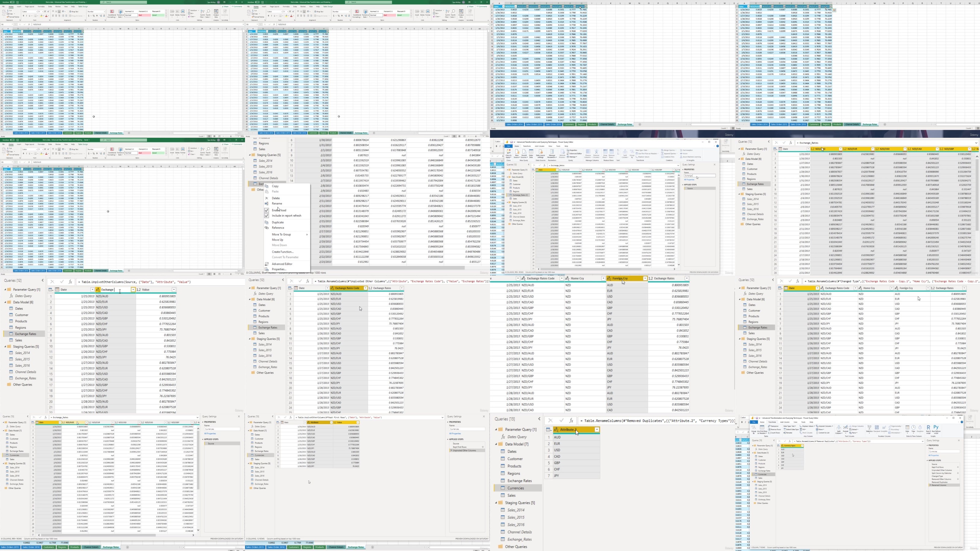The height and width of the screenshot is (551, 980).
Task: Click the gear beside Split Column by Delimiter step
Action: [x=958, y=474]
